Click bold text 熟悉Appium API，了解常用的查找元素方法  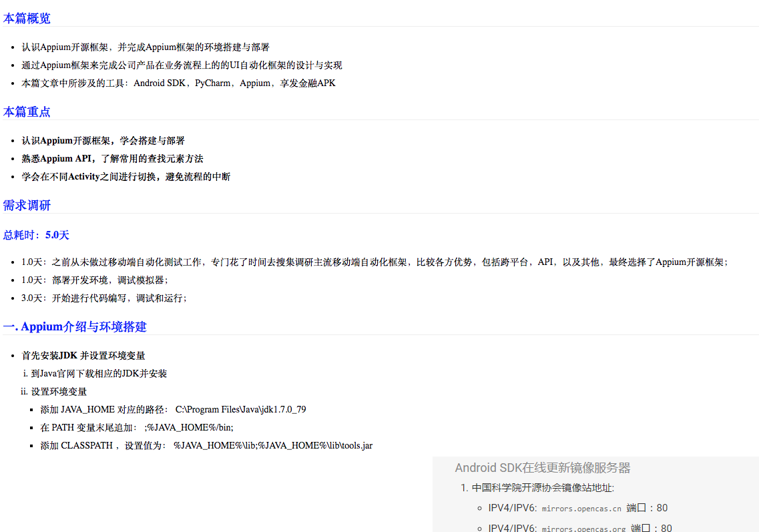click(x=112, y=158)
